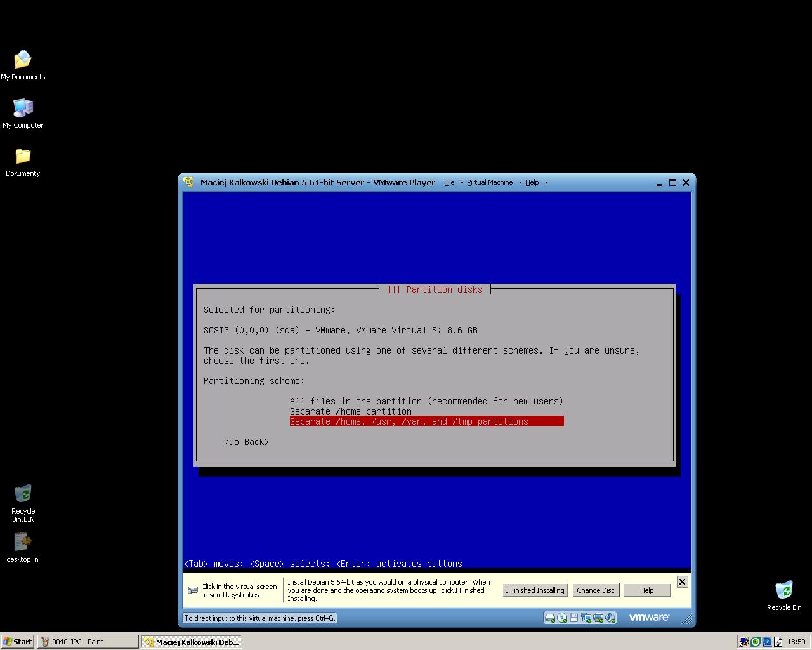Click the vmware logo in status bar
This screenshot has height=650, width=812.
(649, 617)
